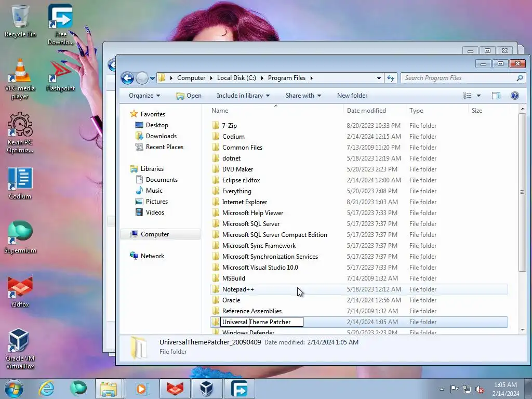The width and height of the screenshot is (532, 399).
Task: Change view using the views icon
Action: 468,96
